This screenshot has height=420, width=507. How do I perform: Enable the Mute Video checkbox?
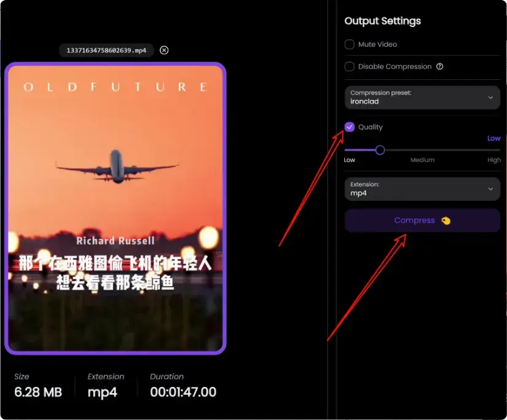pyautogui.click(x=349, y=44)
